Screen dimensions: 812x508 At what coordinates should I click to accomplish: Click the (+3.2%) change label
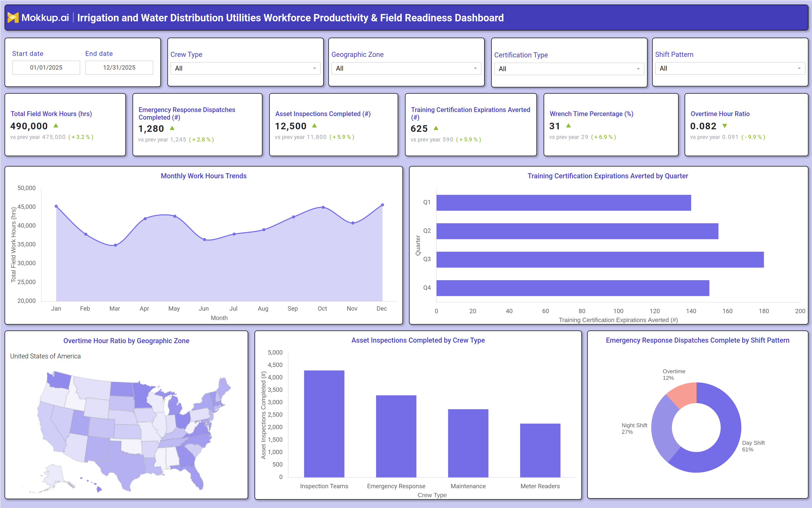point(81,137)
